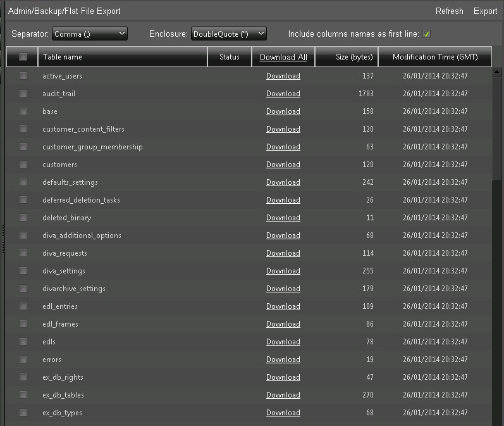This screenshot has height=426, width=504.
Task: Download the deleted_binary table
Action: 283,218
